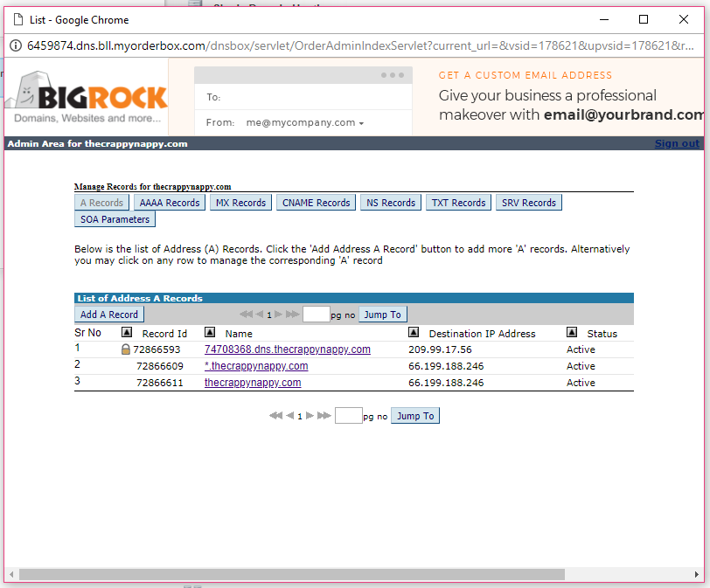The width and height of the screenshot is (710, 588).
Task: Go to last page in bottom pager
Action: 324,415
